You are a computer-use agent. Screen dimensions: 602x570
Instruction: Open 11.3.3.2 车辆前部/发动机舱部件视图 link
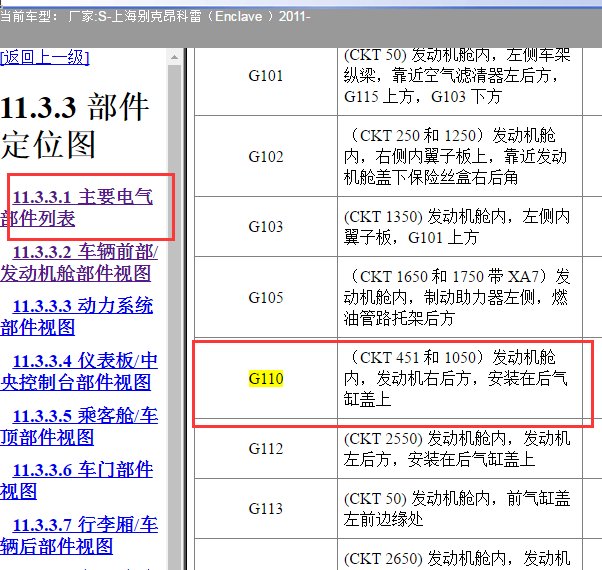pyautogui.click(x=79, y=263)
